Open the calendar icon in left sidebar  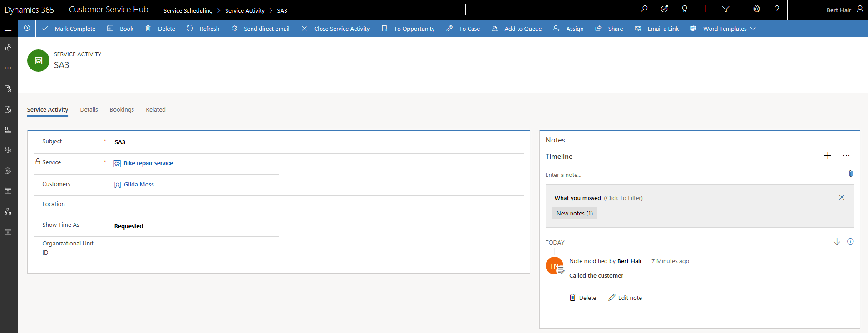point(8,191)
